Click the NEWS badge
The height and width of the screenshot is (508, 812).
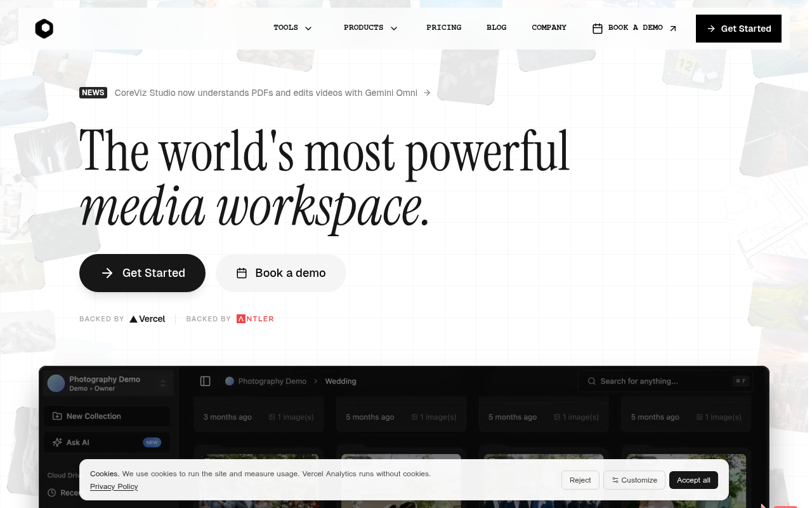tap(93, 93)
